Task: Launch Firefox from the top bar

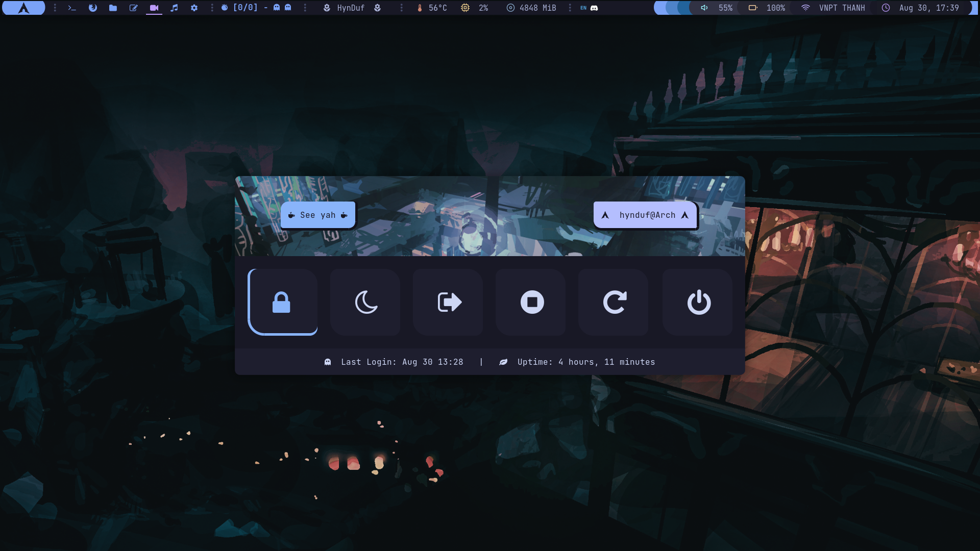Action: (x=93, y=8)
